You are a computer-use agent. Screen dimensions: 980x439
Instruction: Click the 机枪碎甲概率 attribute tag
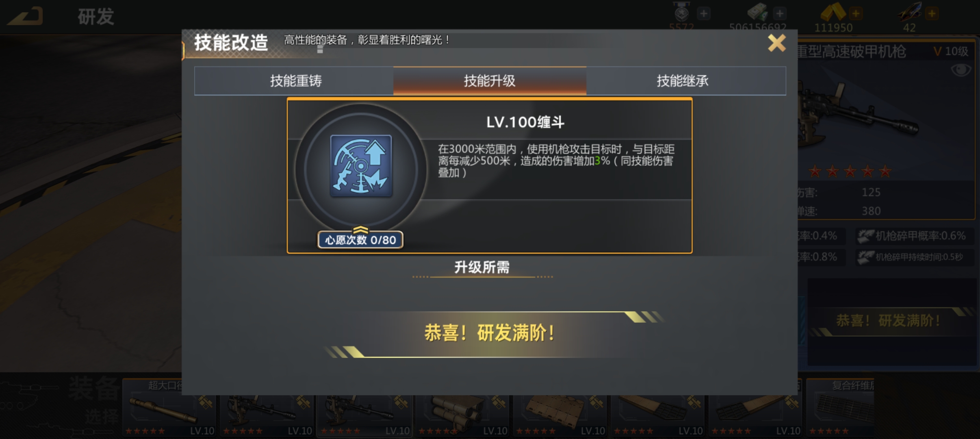point(915,236)
